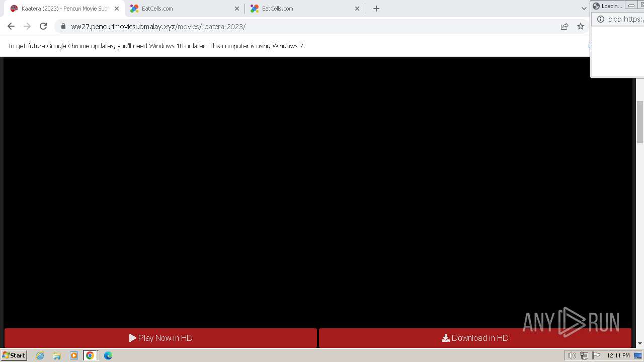Open Microsoft Edge from taskbar

click(108, 355)
